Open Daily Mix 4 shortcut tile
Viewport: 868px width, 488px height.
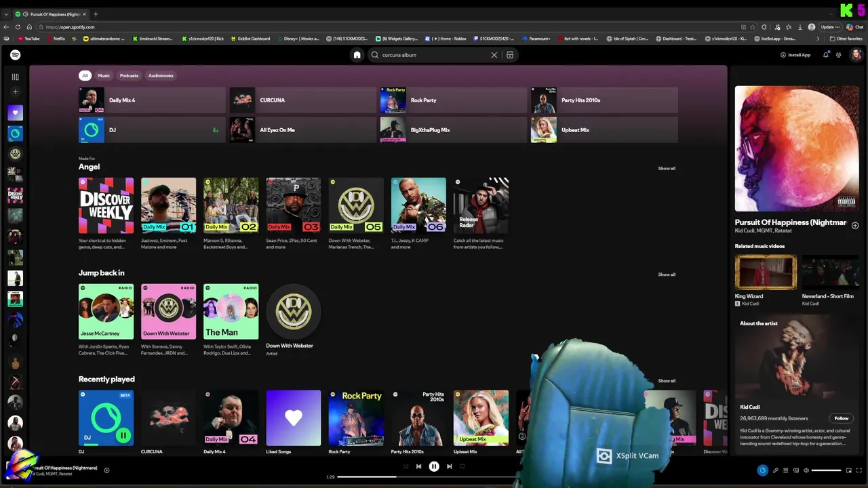point(152,100)
